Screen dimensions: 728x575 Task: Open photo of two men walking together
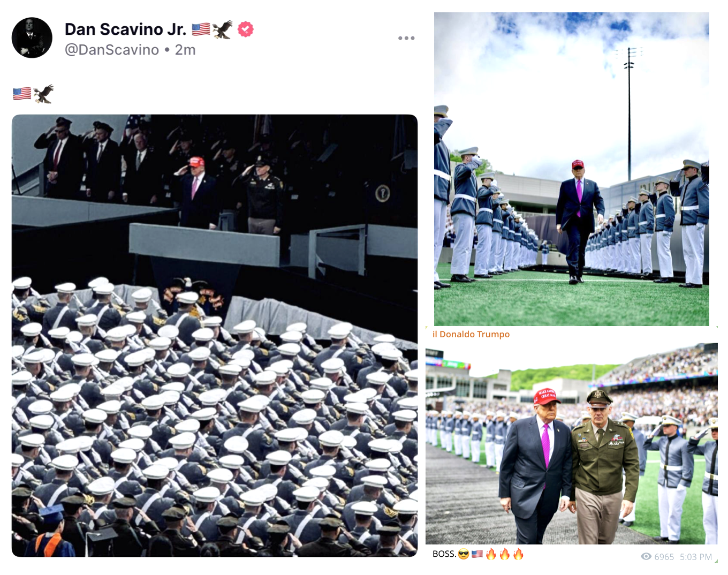pos(572,444)
